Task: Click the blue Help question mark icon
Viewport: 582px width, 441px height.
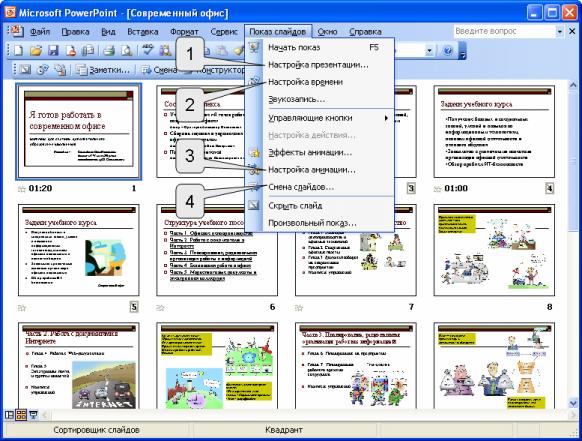Action: coord(448,50)
